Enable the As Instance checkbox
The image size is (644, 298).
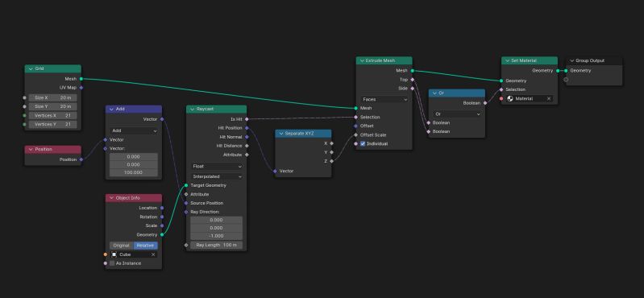pyautogui.click(x=112, y=263)
